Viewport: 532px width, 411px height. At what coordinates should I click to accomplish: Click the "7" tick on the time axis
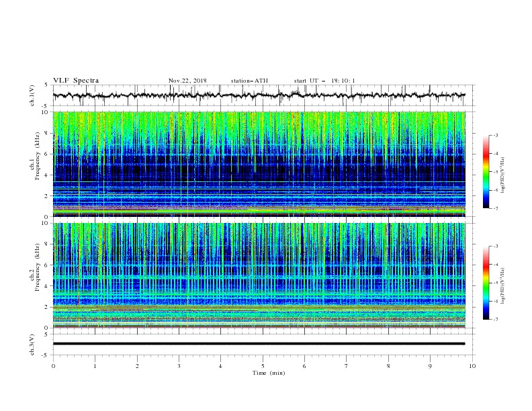[x=347, y=366]
